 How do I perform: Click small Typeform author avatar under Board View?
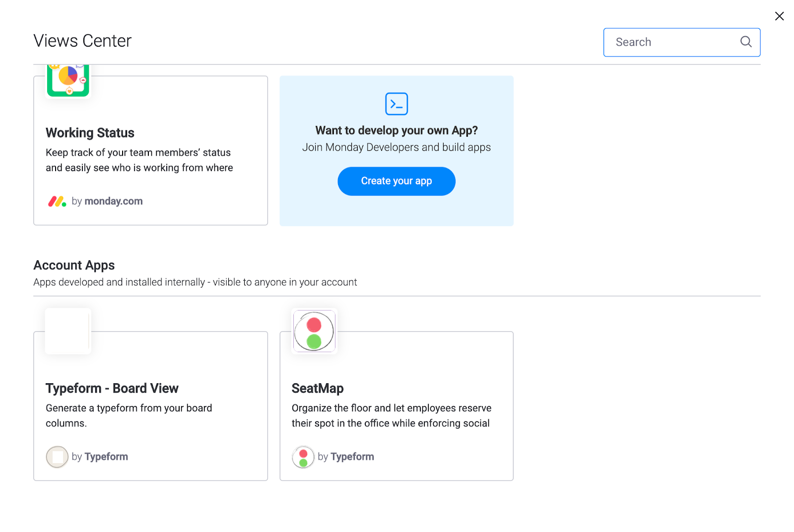coord(57,457)
